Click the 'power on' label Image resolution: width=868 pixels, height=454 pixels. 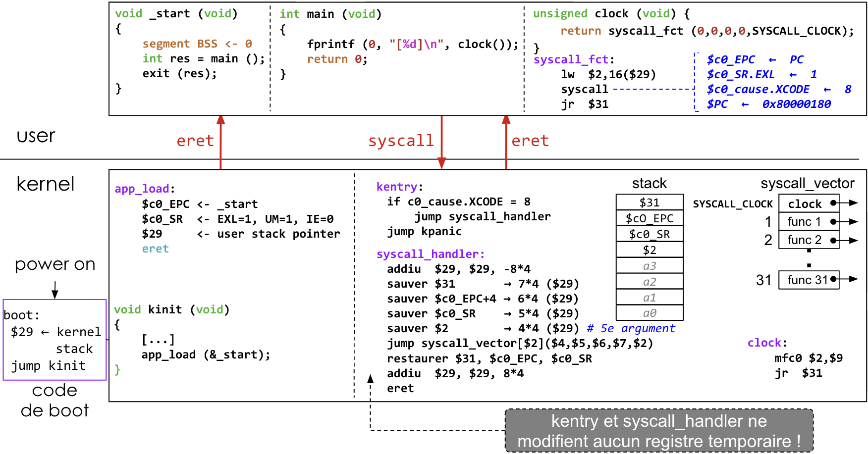(55, 264)
